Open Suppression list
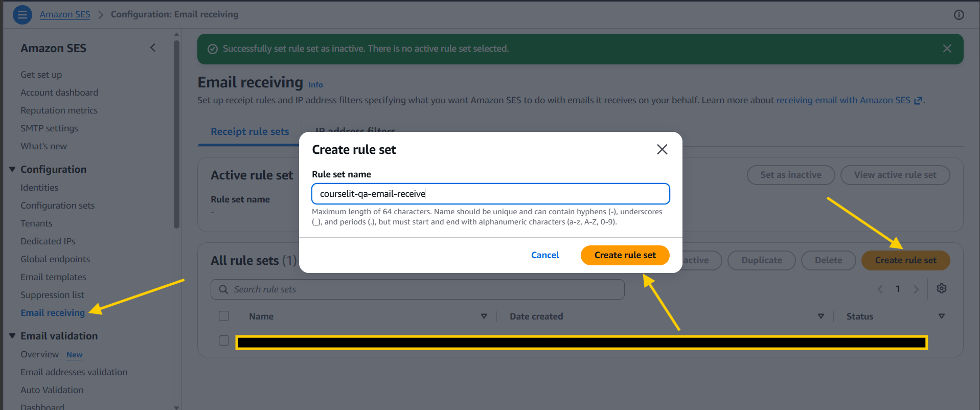The height and width of the screenshot is (410, 980). (x=52, y=295)
